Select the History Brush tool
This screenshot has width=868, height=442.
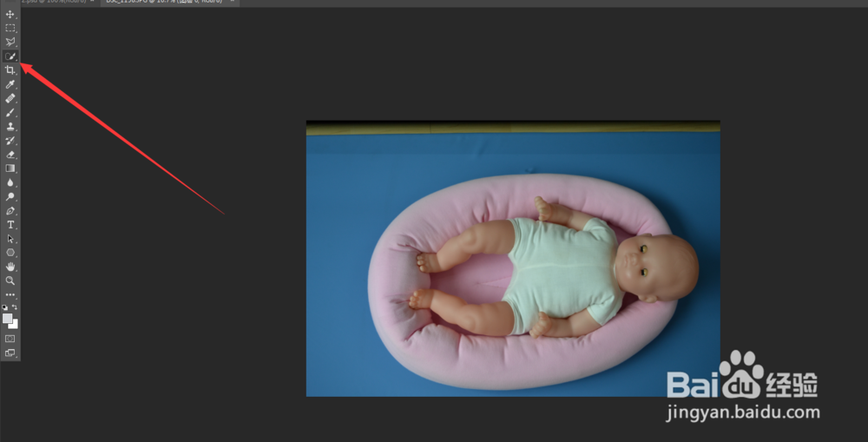[10, 141]
